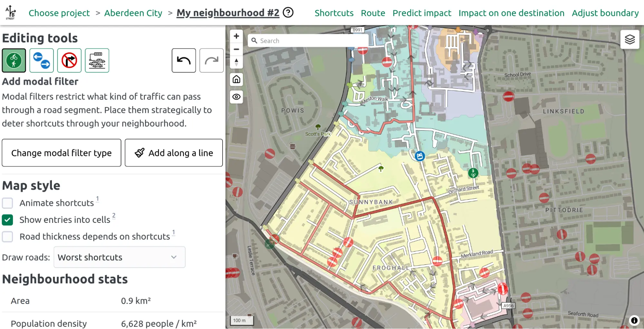Viewport: 644px width, 329px height.
Task: Select Shortcuts from the top navigation
Action: point(334,13)
